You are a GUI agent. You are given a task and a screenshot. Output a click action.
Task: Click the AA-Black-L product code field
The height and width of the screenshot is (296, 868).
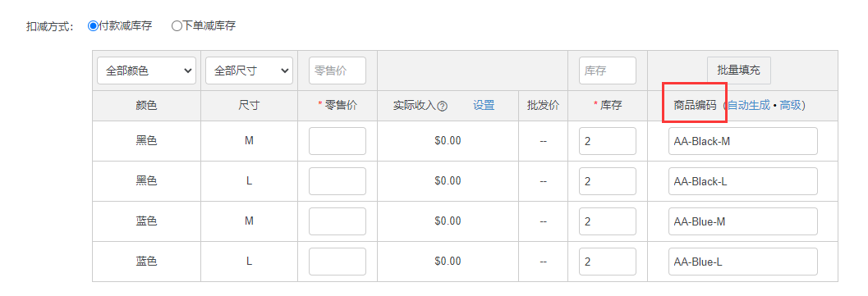coord(743,181)
